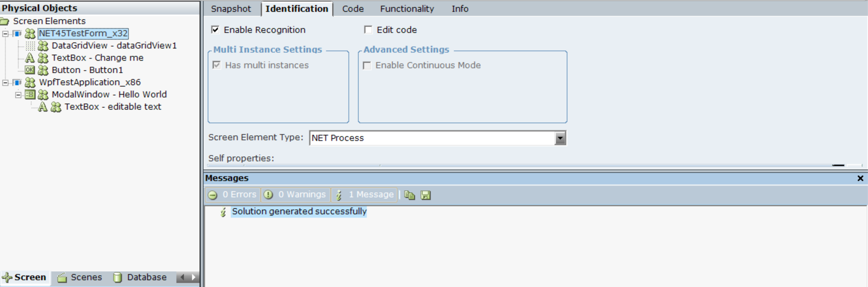Screen dimensions: 868x287
Task: Filter messages by 0 Errors button
Action: 233,195
